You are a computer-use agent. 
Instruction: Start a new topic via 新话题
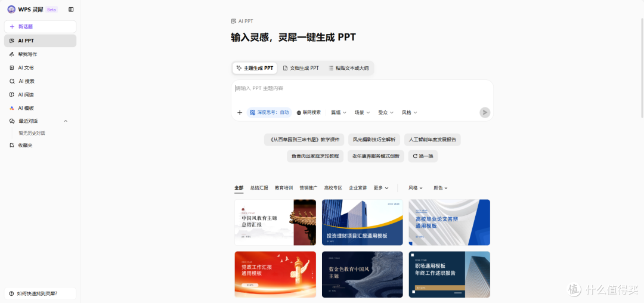coord(41,27)
